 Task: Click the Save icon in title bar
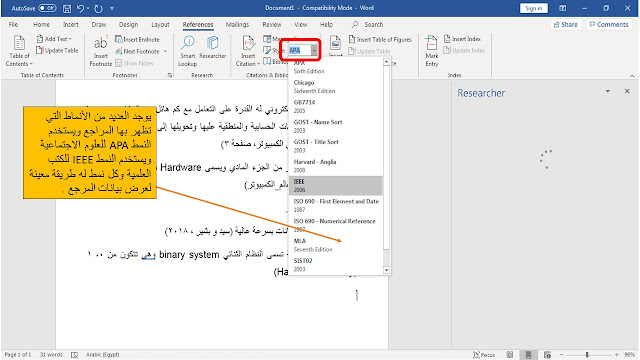67,8
